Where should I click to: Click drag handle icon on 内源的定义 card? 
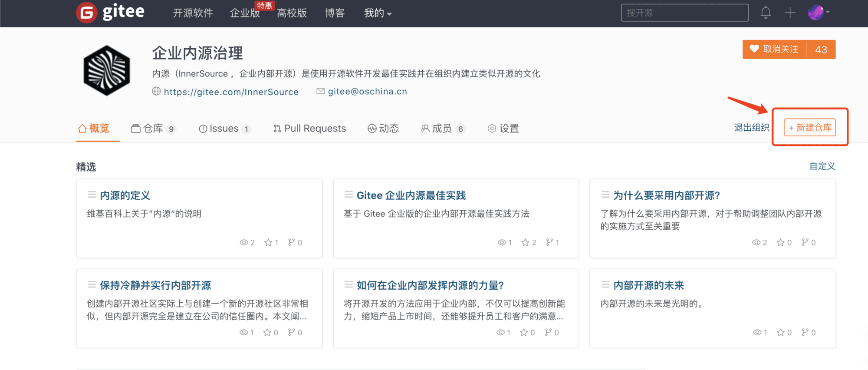point(92,195)
